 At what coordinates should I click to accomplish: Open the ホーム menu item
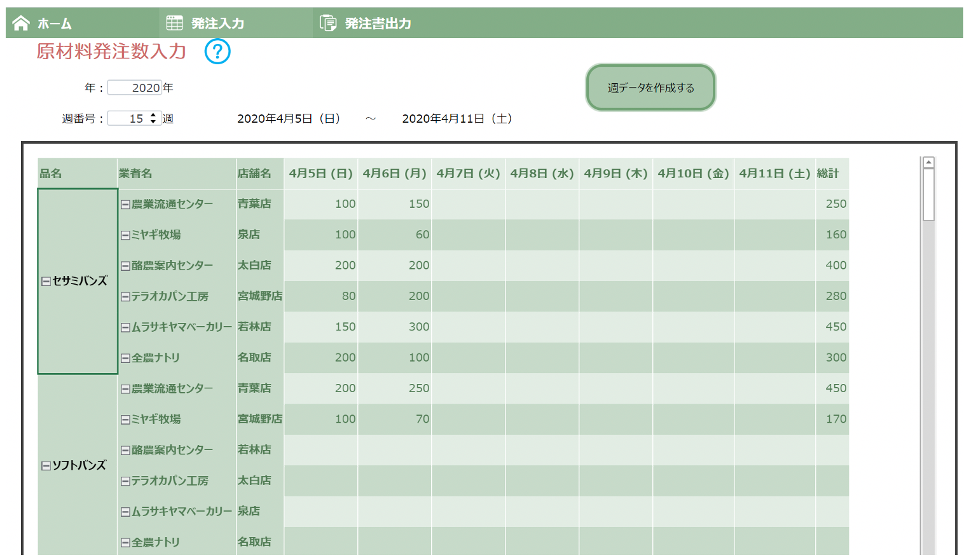pos(54,24)
